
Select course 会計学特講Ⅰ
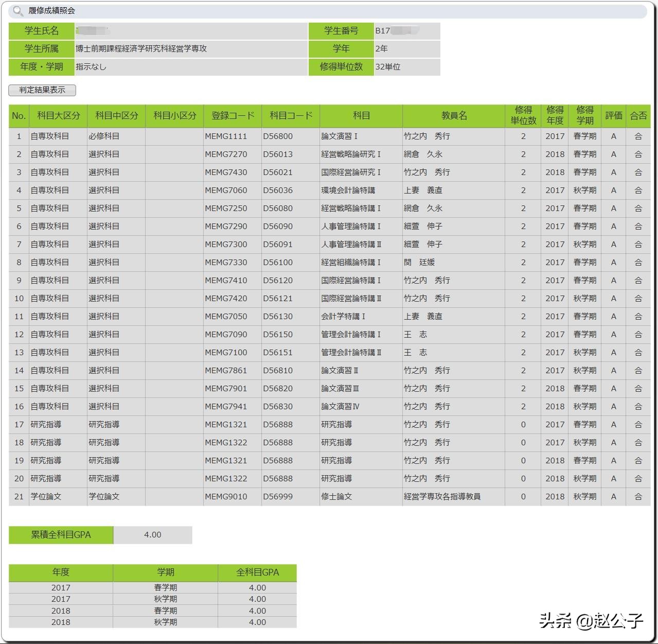tap(343, 317)
